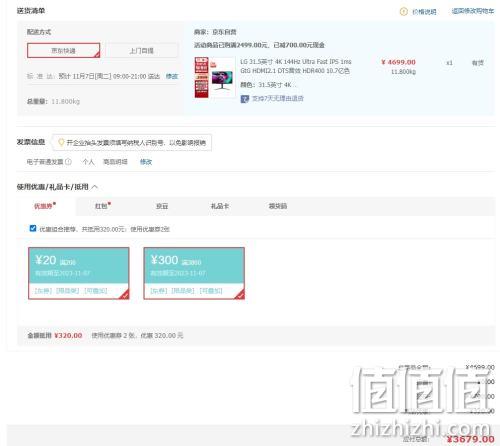Screen dimensions: 500x446
Task: Open the LG 31.5英寸 4K product title
Action: 296,66
